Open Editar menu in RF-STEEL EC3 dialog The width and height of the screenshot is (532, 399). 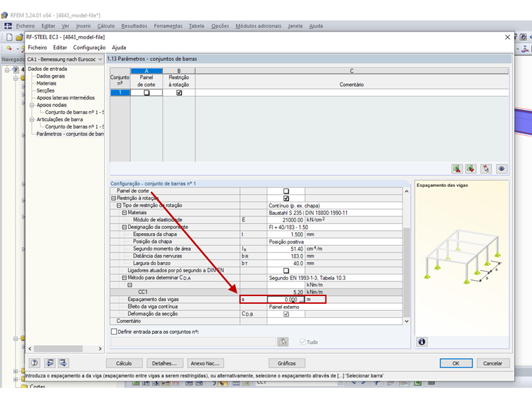[59, 48]
